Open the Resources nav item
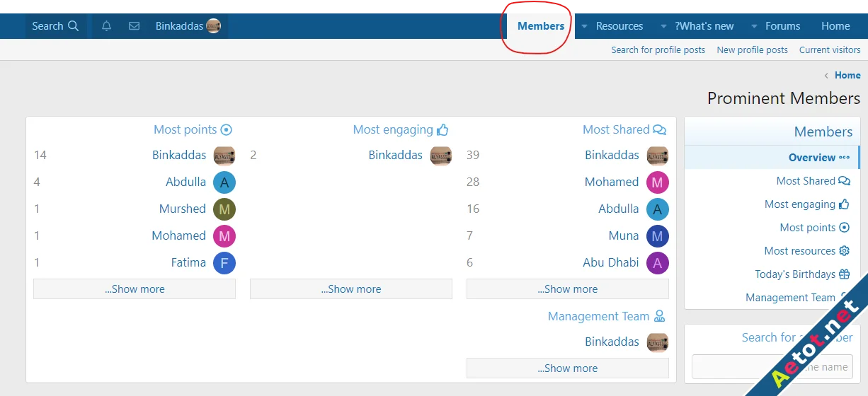Viewport: 868px width, 396px height. coord(619,26)
